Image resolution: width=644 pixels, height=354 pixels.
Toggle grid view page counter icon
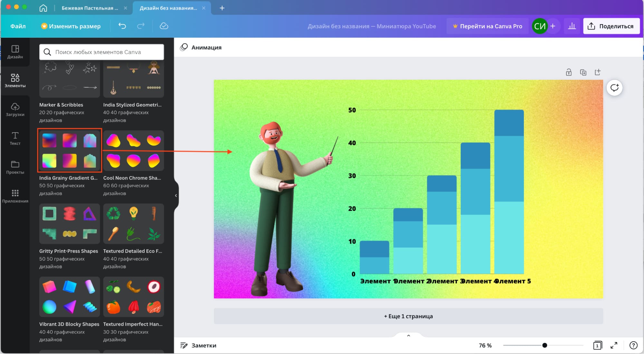(x=597, y=345)
